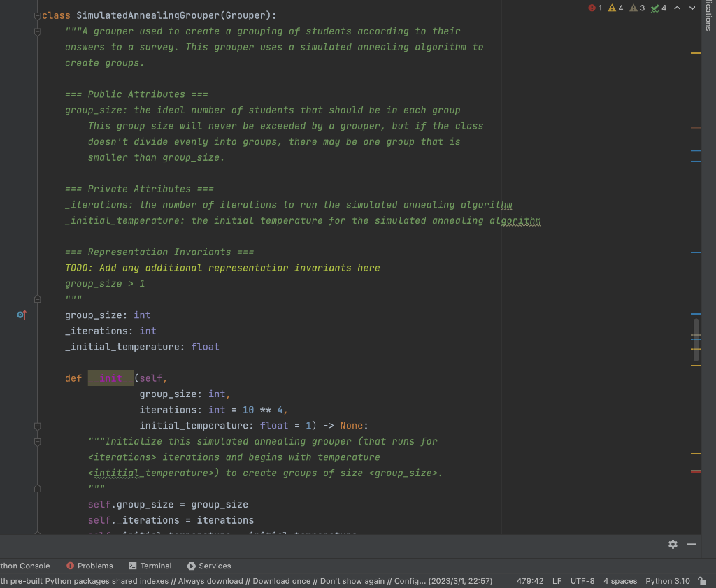
Task: Click the '10 ** 4' default value
Action: (263, 410)
